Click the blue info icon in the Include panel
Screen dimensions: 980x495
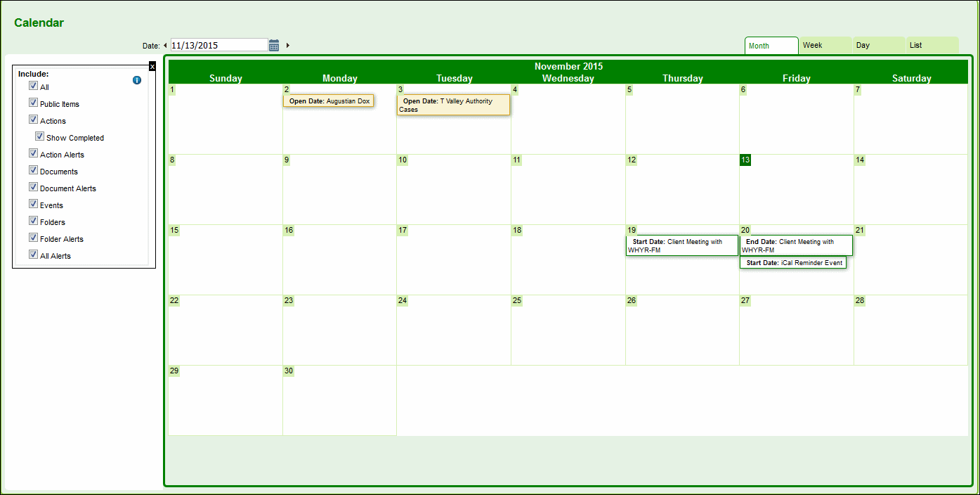(x=137, y=79)
